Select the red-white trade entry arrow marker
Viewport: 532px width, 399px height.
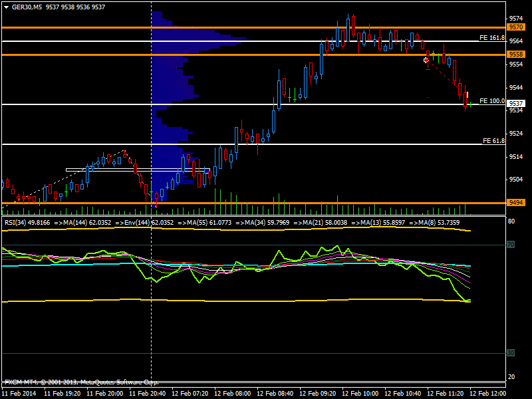point(426,60)
